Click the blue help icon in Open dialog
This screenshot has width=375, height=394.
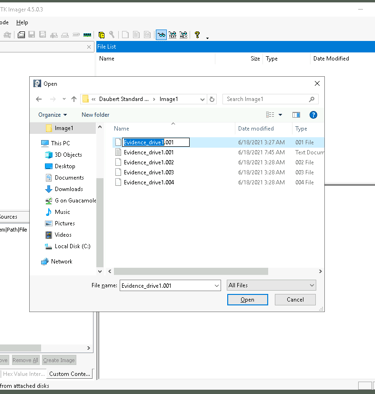tap(313, 115)
